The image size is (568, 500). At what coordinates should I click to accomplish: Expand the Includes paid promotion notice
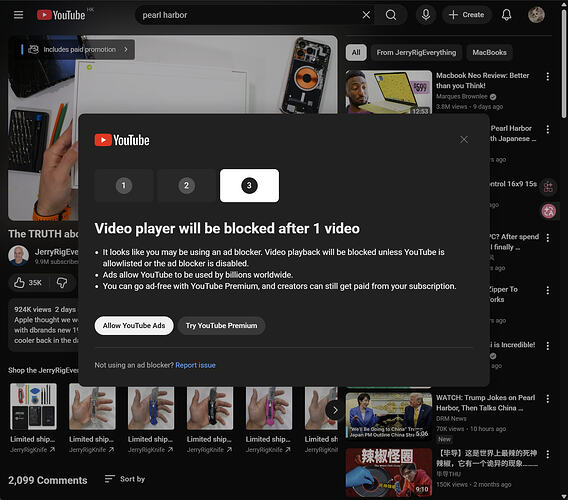click(78, 50)
